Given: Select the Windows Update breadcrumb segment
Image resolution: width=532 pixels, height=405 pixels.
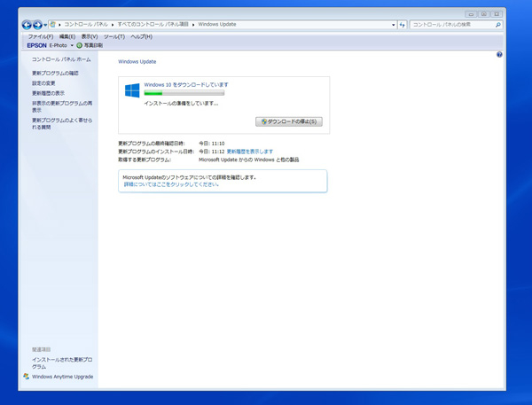Looking at the screenshot, I should (x=217, y=25).
